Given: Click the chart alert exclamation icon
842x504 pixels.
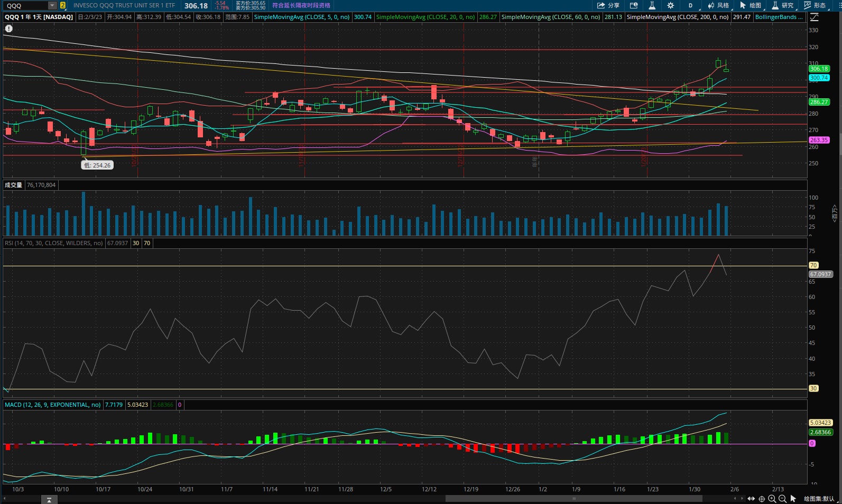Looking at the screenshot, I should (x=8, y=29).
